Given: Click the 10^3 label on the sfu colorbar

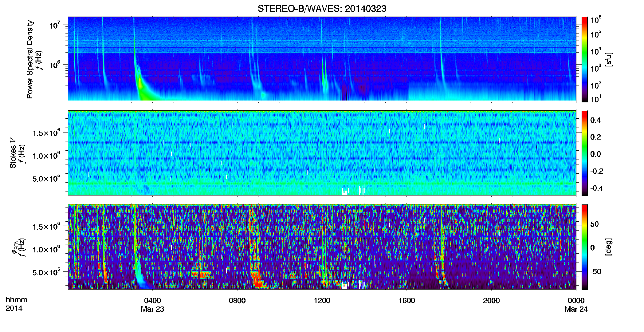Looking at the screenshot, I should coord(596,68).
